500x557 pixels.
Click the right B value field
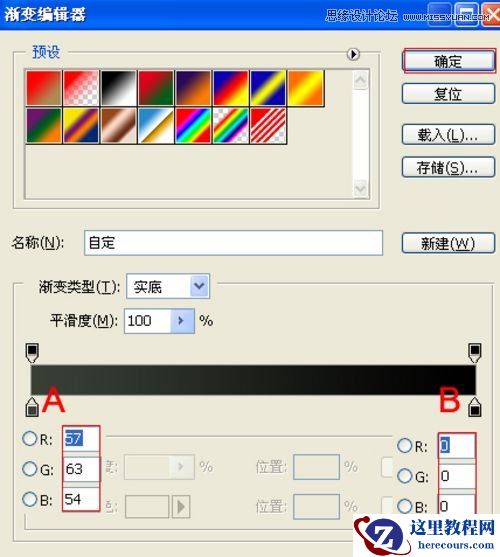457,504
